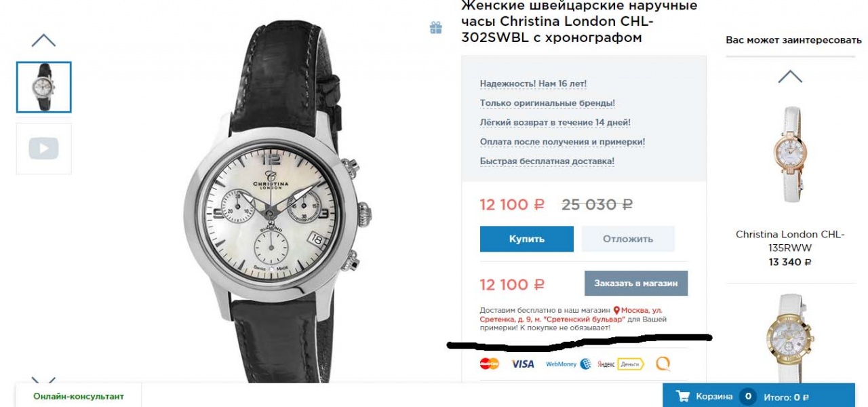Image resolution: width=868 pixels, height=407 pixels.
Task: Click the Yandex Money payment logo
Action: [620, 364]
